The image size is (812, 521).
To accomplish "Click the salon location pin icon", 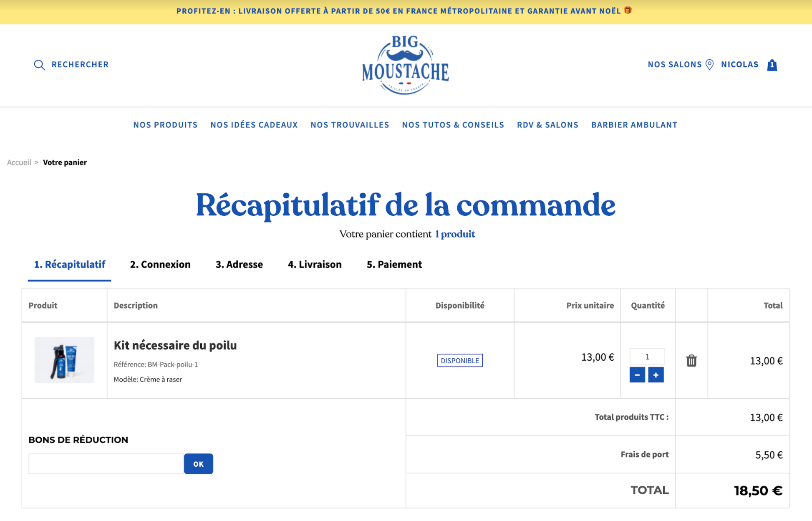I will (709, 65).
